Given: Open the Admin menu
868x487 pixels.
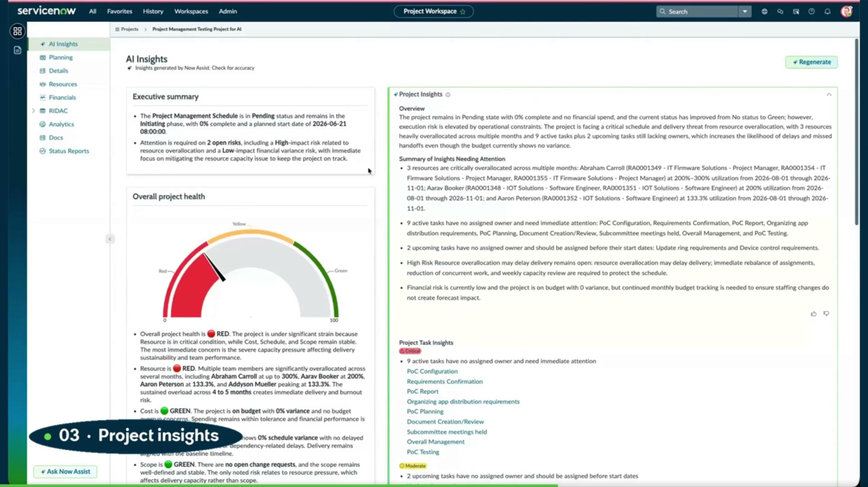Looking at the screenshot, I should click(228, 11).
